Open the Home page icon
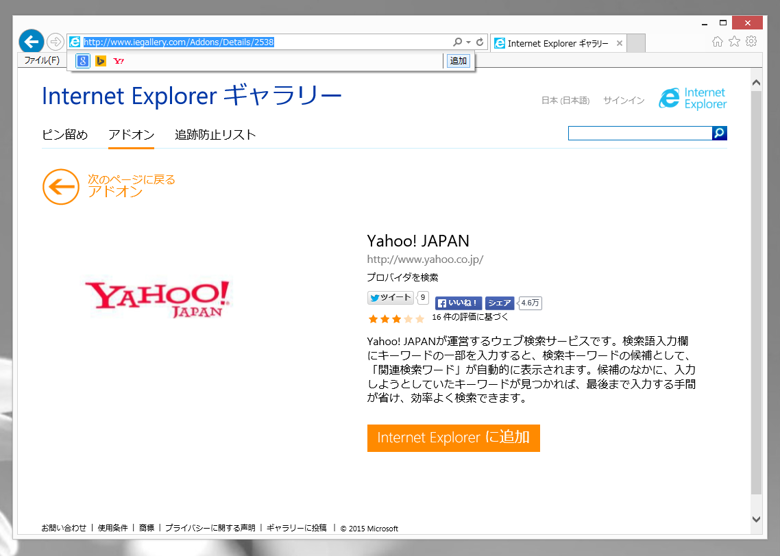 [717, 42]
